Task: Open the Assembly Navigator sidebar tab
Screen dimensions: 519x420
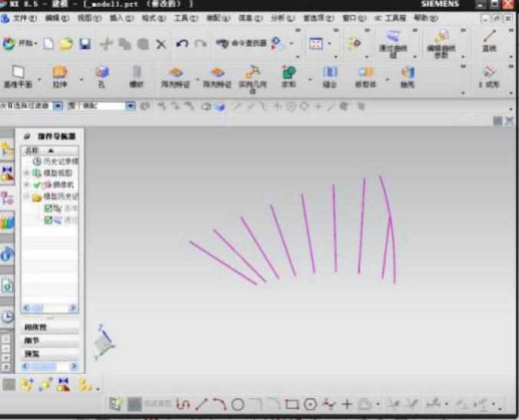Action: tap(7, 149)
